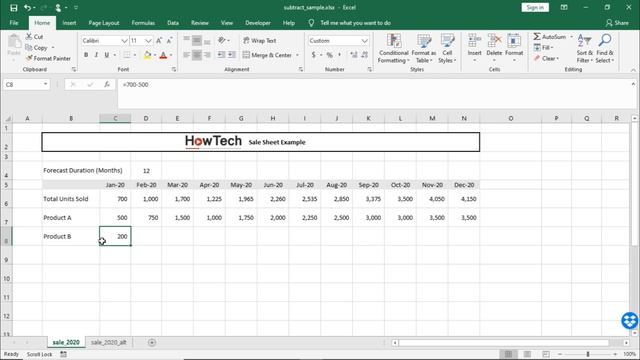Expand the Name Box dropdown arrow
Screen dimensions: 640x360
(45, 84)
